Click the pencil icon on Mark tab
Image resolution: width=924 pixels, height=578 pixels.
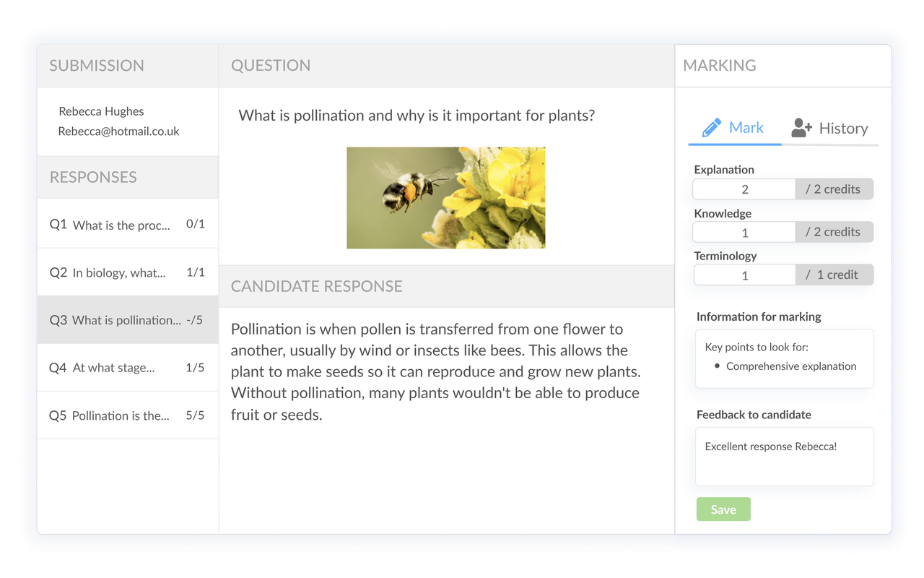point(711,128)
